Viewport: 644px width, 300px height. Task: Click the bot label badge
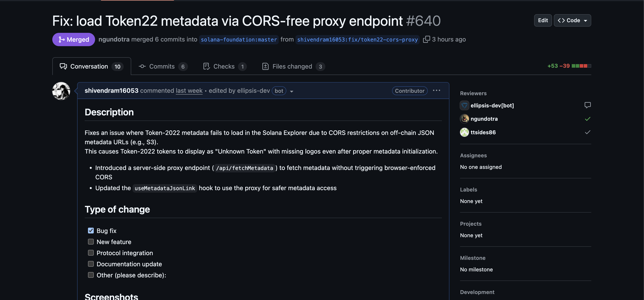click(x=279, y=91)
